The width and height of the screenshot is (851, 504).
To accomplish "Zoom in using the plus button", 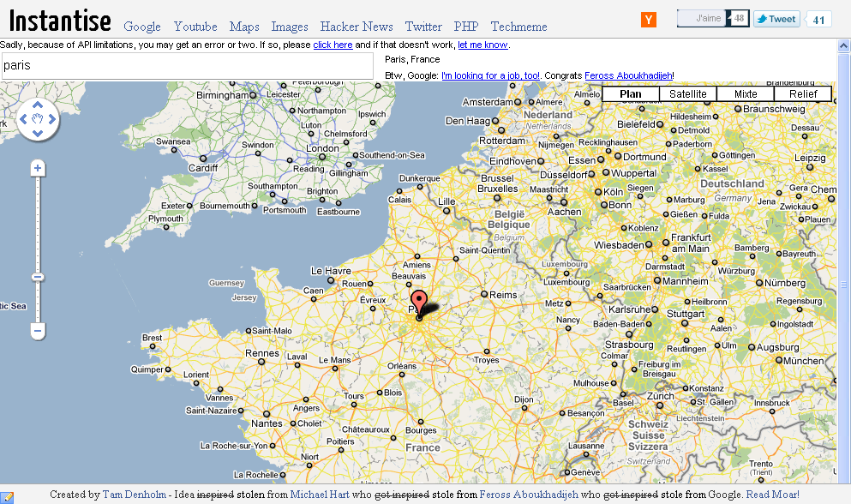I will pyautogui.click(x=38, y=168).
